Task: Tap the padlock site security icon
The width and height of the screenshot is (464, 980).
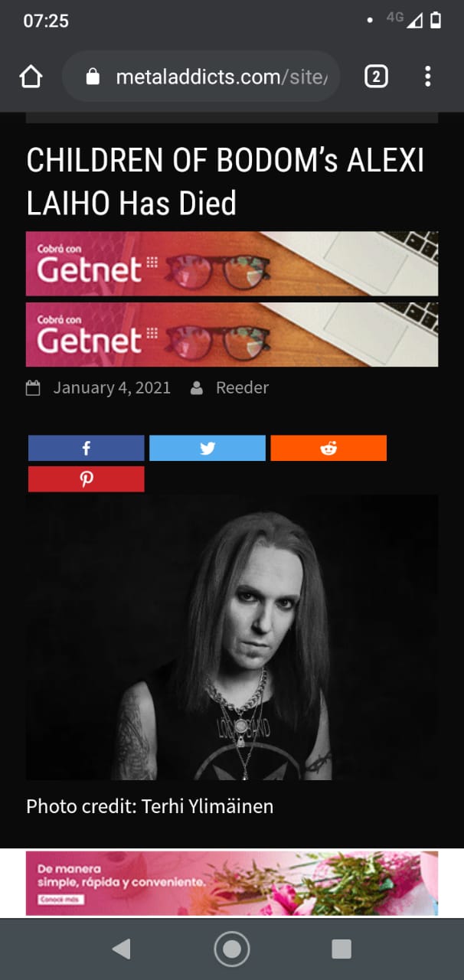Action: 93,77
